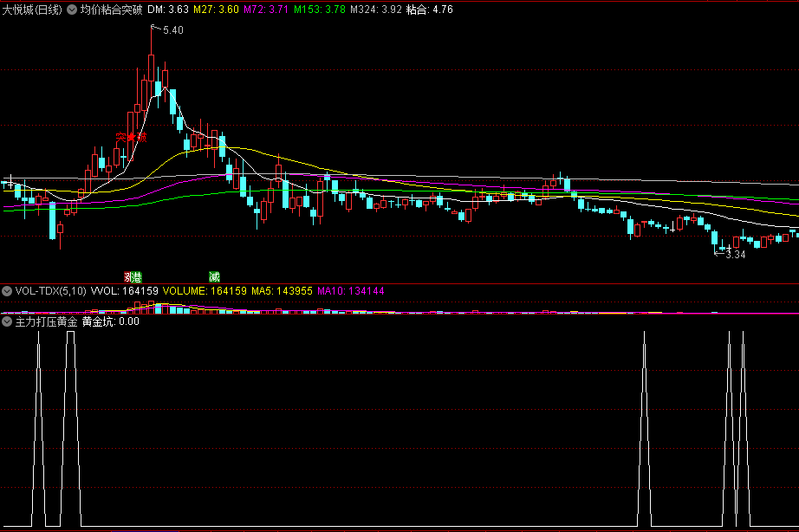Click the 5.40 high price label
The width and height of the screenshot is (799, 532).
(172, 30)
